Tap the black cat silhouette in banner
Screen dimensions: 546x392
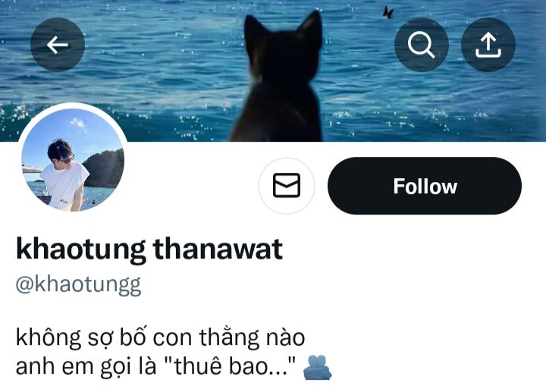(x=278, y=77)
